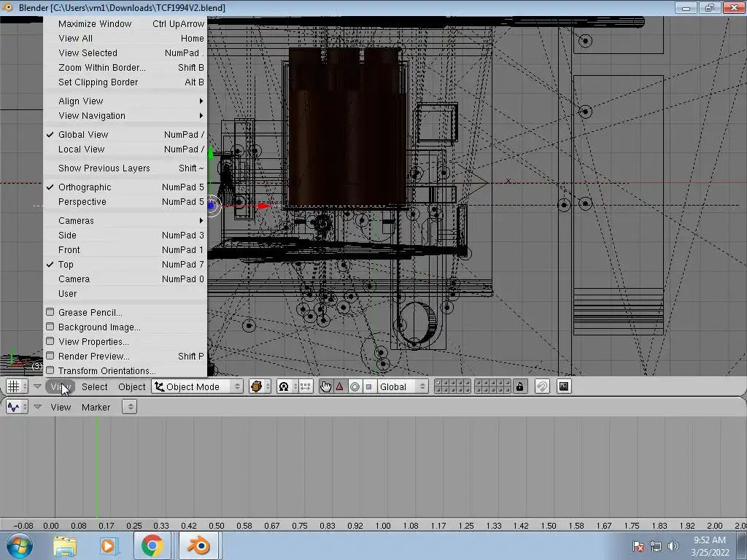The image size is (747, 560).
Task: Open the timeline View menu
Action: coord(61,407)
